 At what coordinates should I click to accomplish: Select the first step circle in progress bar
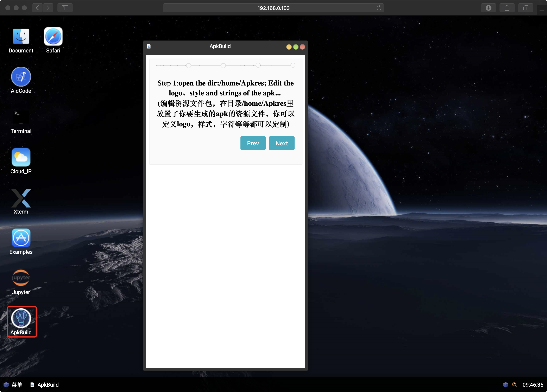pyautogui.click(x=189, y=65)
